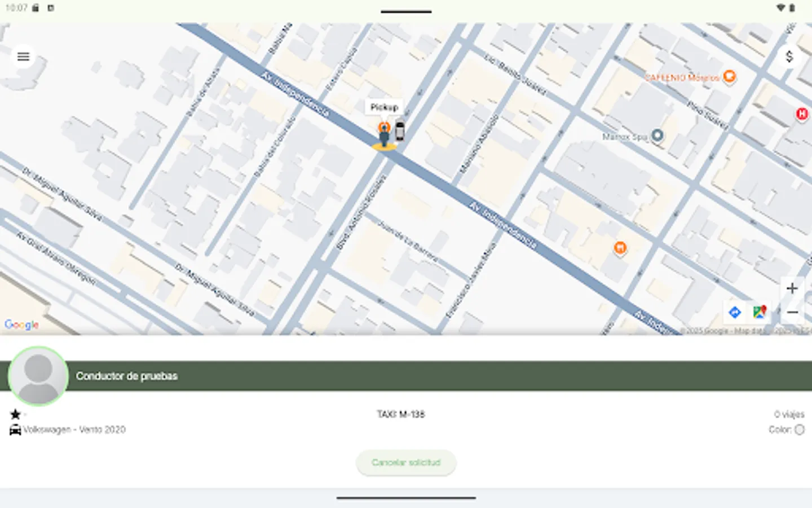Tap the fare dollar sign icon
Viewport: 812px width, 508px height.
[x=789, y=56]
